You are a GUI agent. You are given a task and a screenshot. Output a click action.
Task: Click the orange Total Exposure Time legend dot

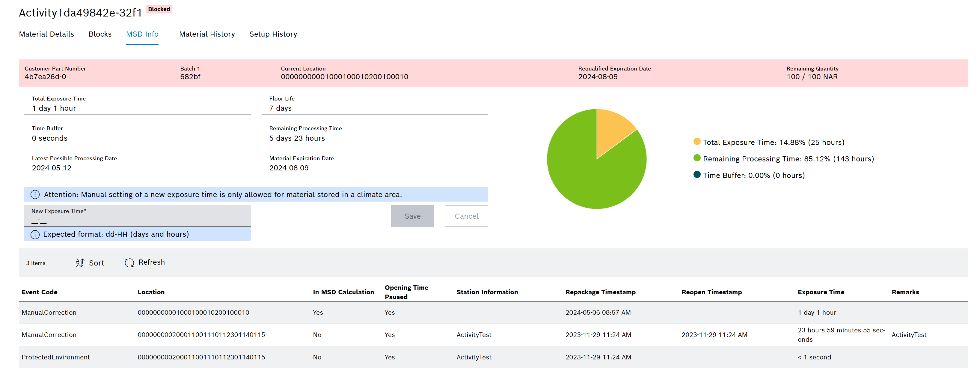click(697, 142)
